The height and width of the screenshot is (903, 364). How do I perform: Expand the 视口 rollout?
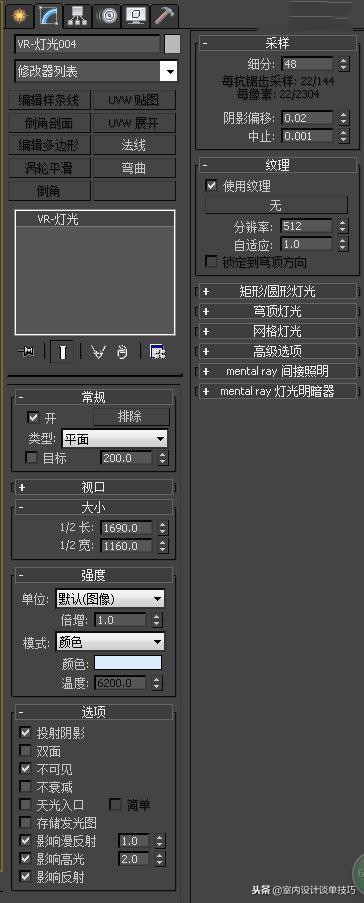click(x=93, y=487)
